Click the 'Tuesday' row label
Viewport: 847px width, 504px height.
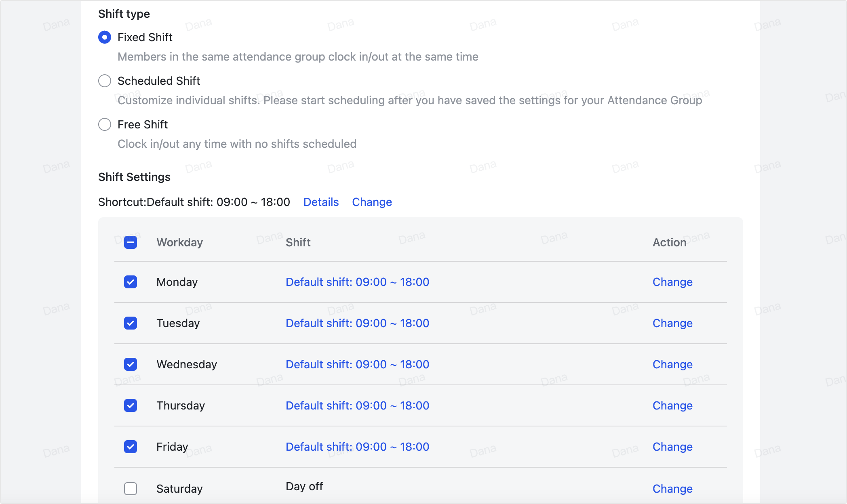coord(178,323)
